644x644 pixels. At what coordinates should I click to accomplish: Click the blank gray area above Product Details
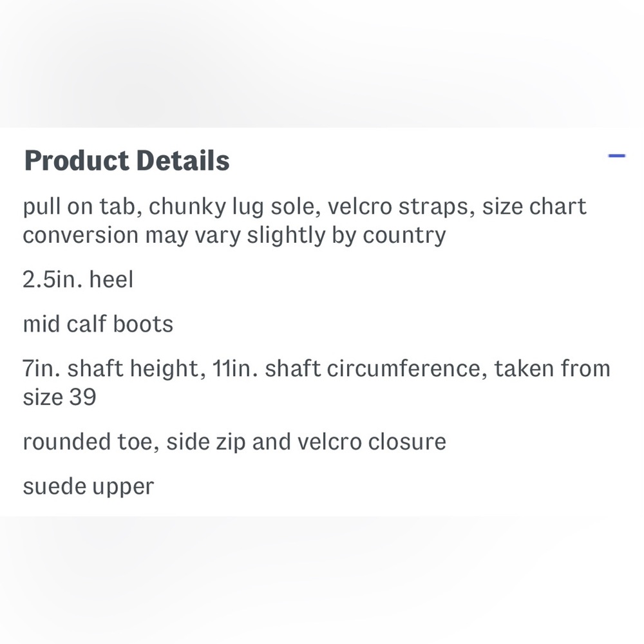[x=322, y=64]
